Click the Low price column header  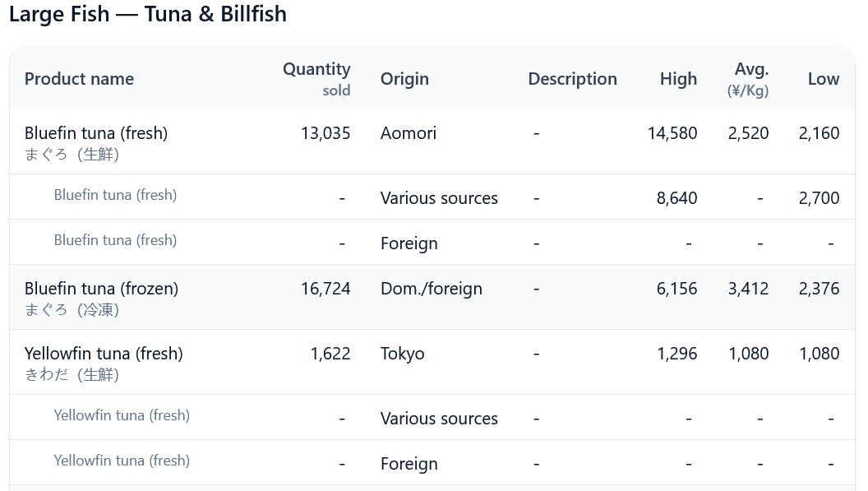pos(823,79)
